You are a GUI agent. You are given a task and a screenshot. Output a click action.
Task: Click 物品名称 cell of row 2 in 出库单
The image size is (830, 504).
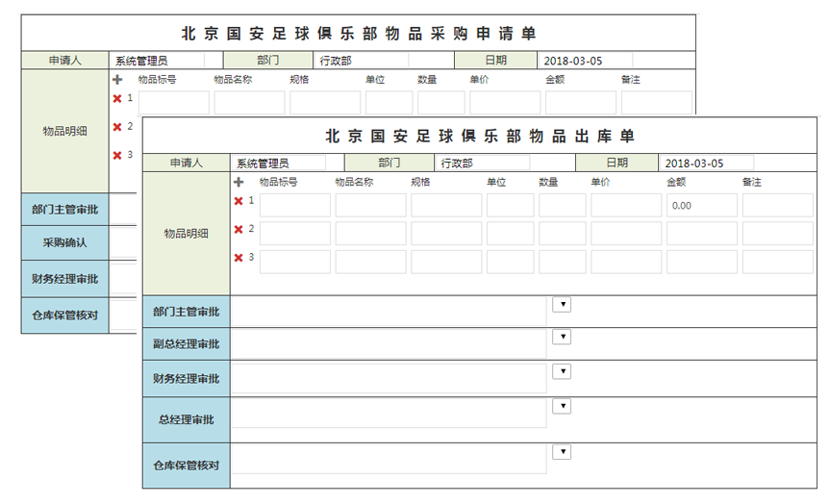coord(370,234)
